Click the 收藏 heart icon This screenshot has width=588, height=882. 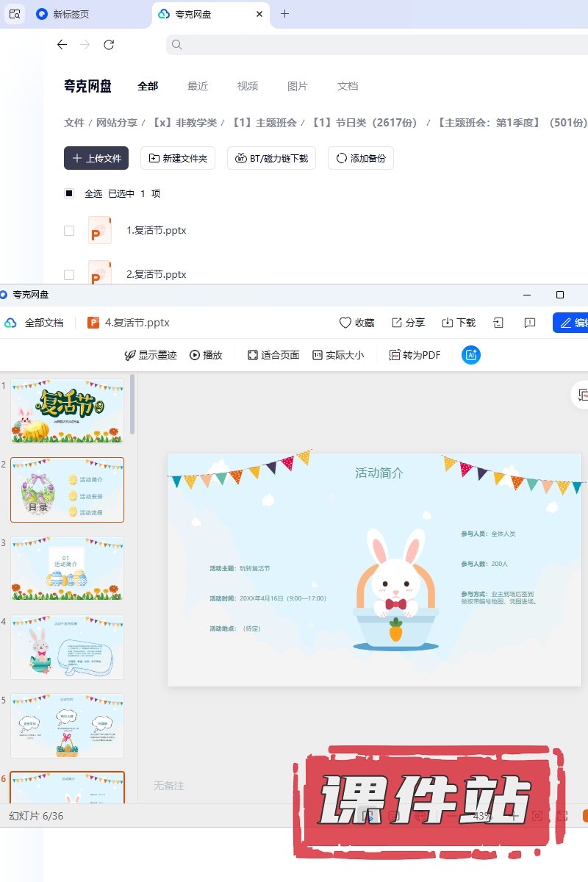(356, 323)
